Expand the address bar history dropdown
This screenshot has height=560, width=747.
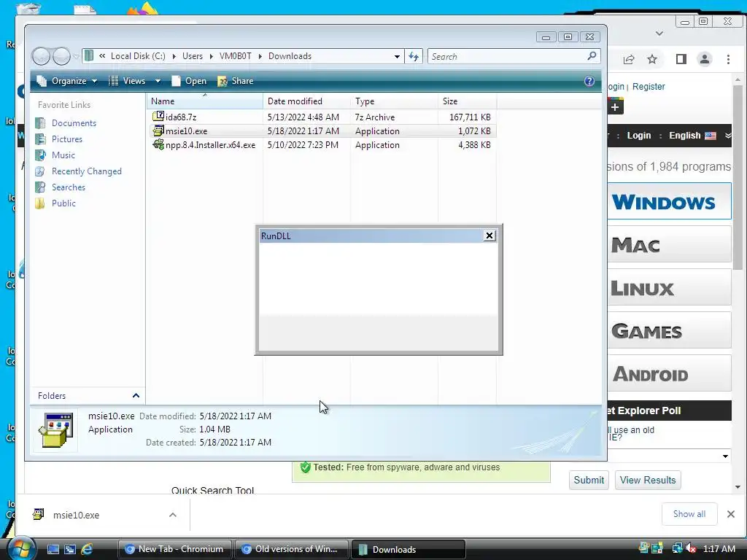(397, 57)
